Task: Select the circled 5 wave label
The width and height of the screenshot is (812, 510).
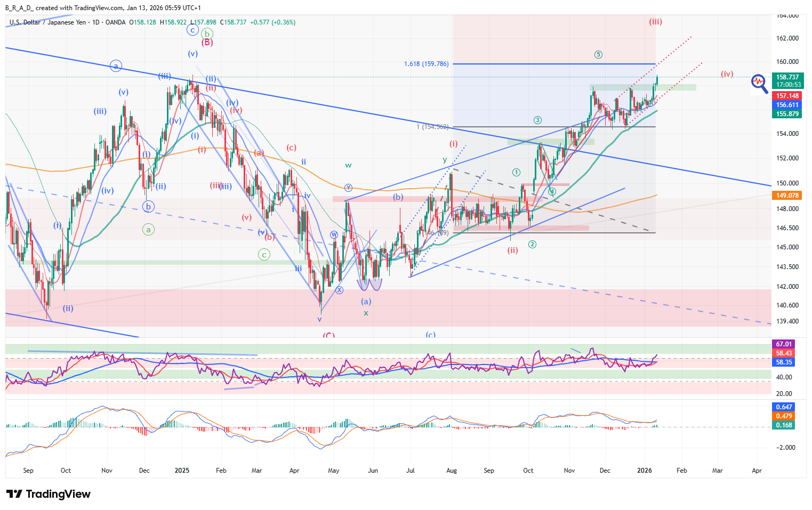Action: pyautogui.click(x=599, y=55)
